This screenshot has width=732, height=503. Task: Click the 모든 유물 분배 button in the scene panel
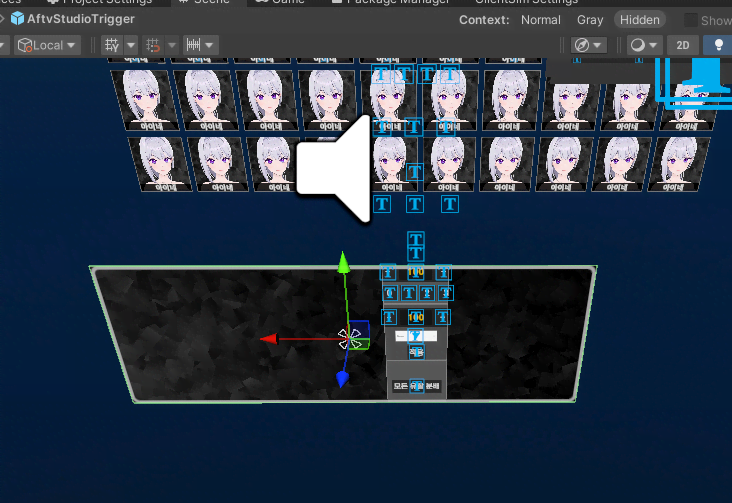point(416,386)
